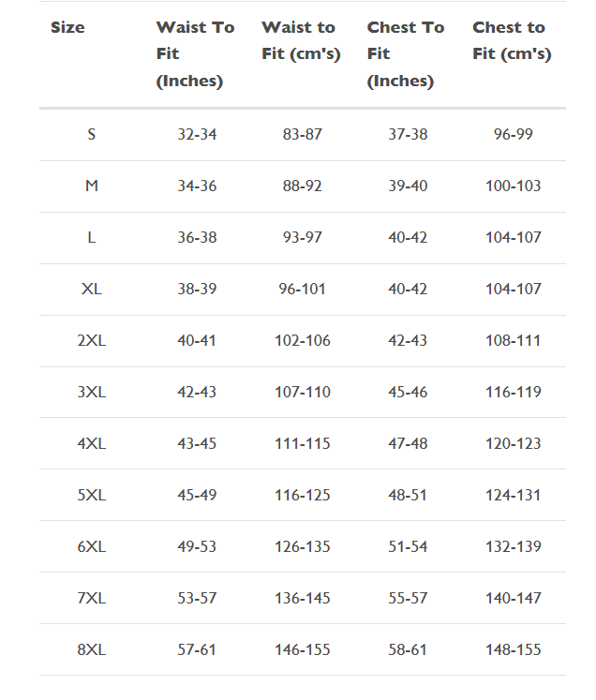Click the 45-46 chest inches cell

pyautogui.click(x=408, y=393)
